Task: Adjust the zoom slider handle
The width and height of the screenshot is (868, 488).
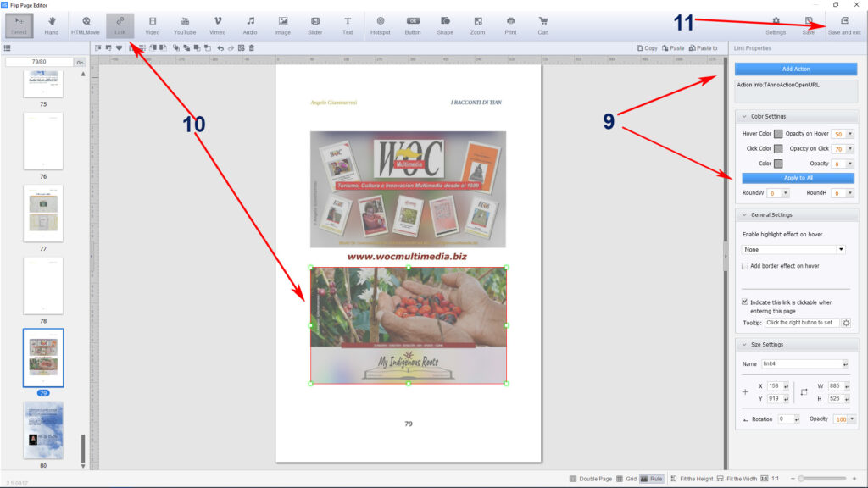Action: coord(801,479)
